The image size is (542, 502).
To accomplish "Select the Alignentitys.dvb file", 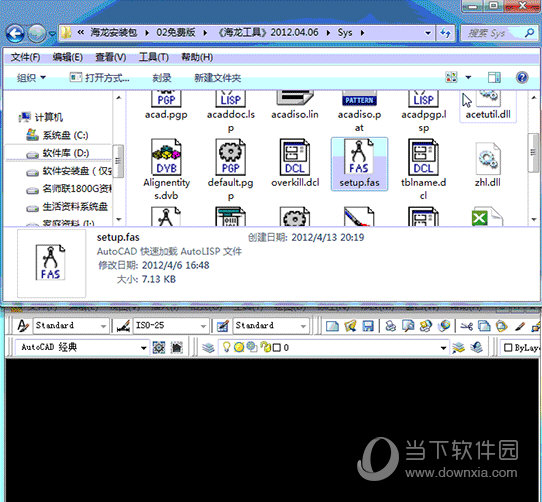I will tap(167, 169).
